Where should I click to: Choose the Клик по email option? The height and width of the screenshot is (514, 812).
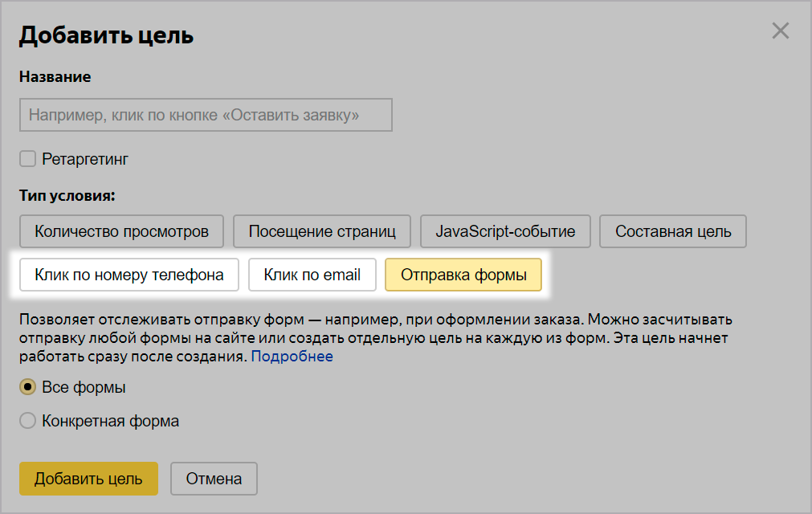tap(312, 275)
